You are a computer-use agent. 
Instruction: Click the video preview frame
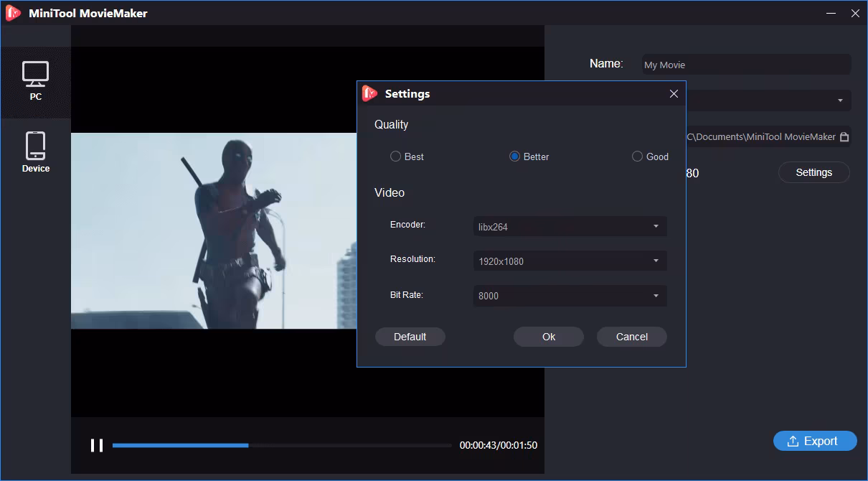coord(307,230)
